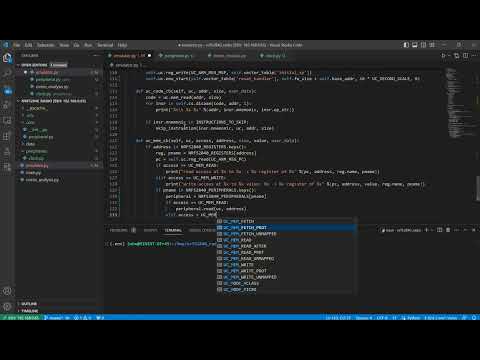
Task: Click the notifications bell in status bar
Action: click(x=474, y=318)
